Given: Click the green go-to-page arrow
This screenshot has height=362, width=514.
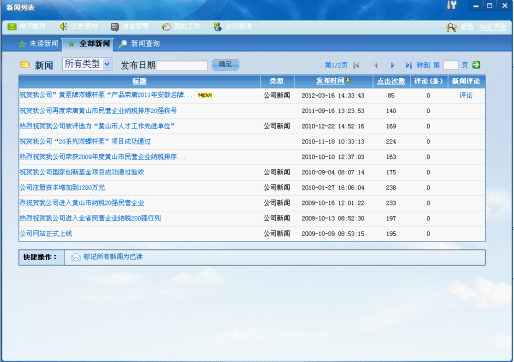Looking at the screenshot, I should coord(476,65).
